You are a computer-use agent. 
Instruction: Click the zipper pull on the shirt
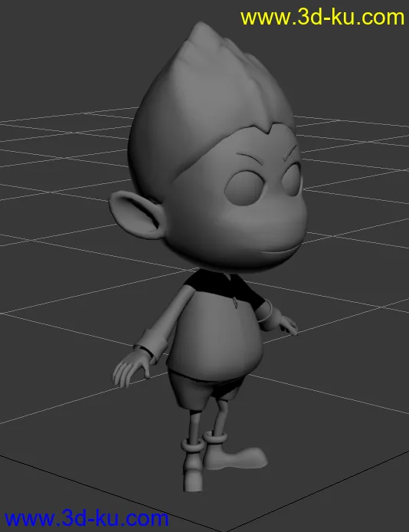point(235,302)
